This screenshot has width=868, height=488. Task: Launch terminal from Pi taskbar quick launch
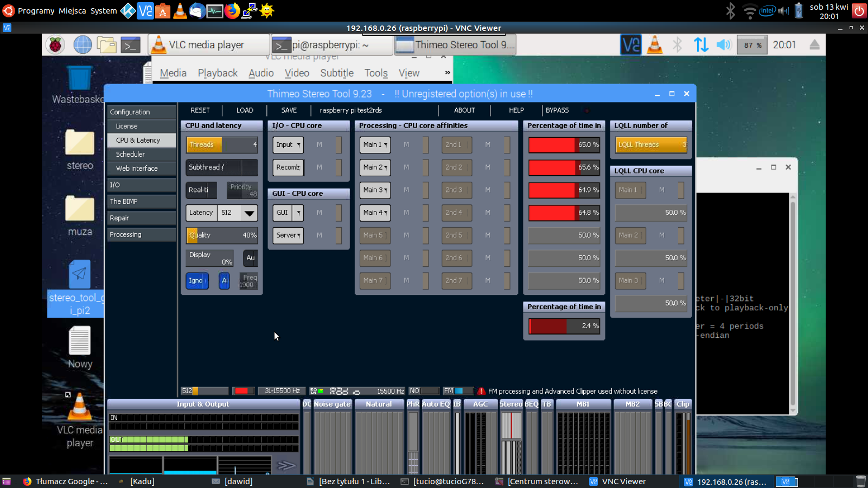[130, 45]
